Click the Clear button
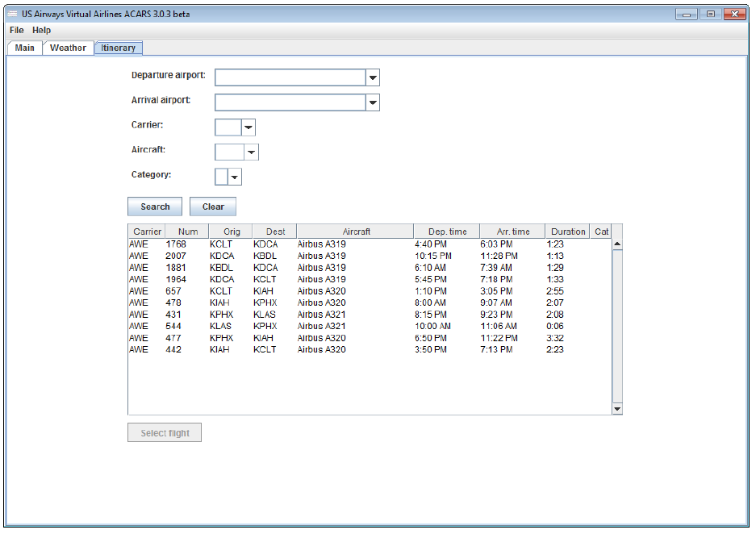 213,207
